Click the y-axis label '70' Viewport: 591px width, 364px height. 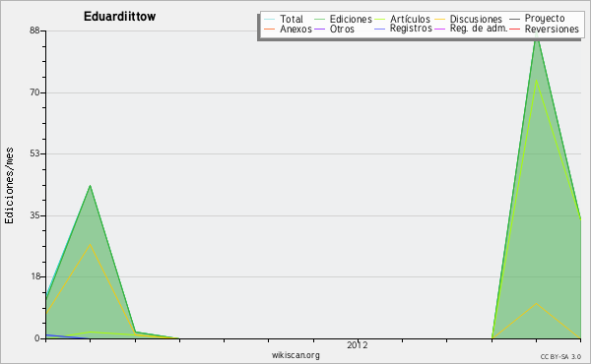(34, 92)
